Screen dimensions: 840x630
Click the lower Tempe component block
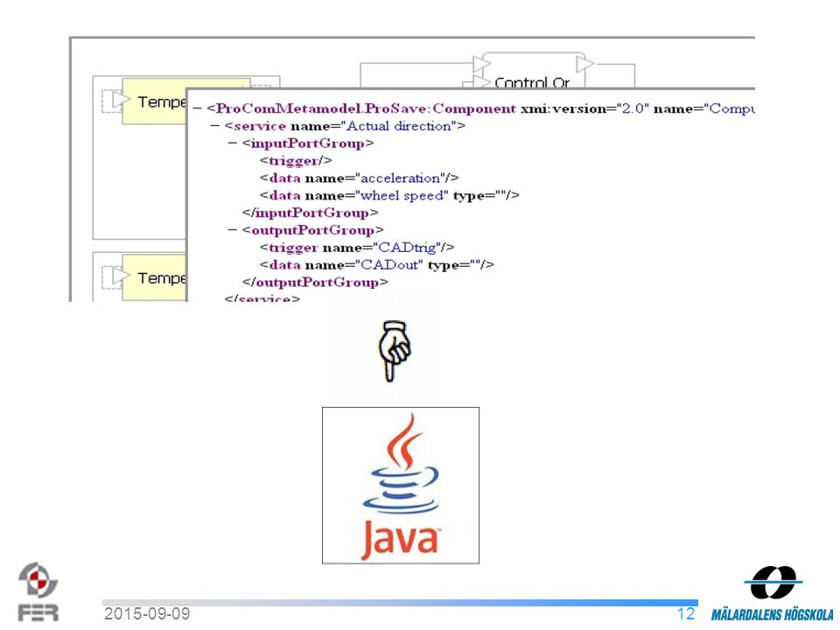154,277
